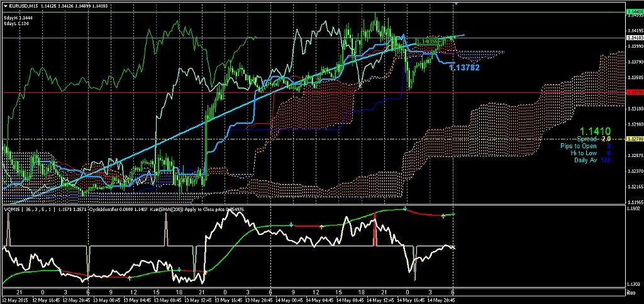This screenshot has height=304, width=644.
Task: Click the VQM15 indicator label
Action: (x=11, y=210)
